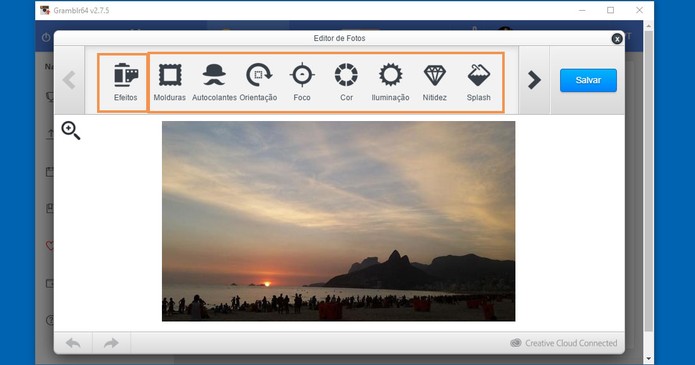Open the Iluminação lighting tool
Viewport: 695px width, 365px height.
390,82
